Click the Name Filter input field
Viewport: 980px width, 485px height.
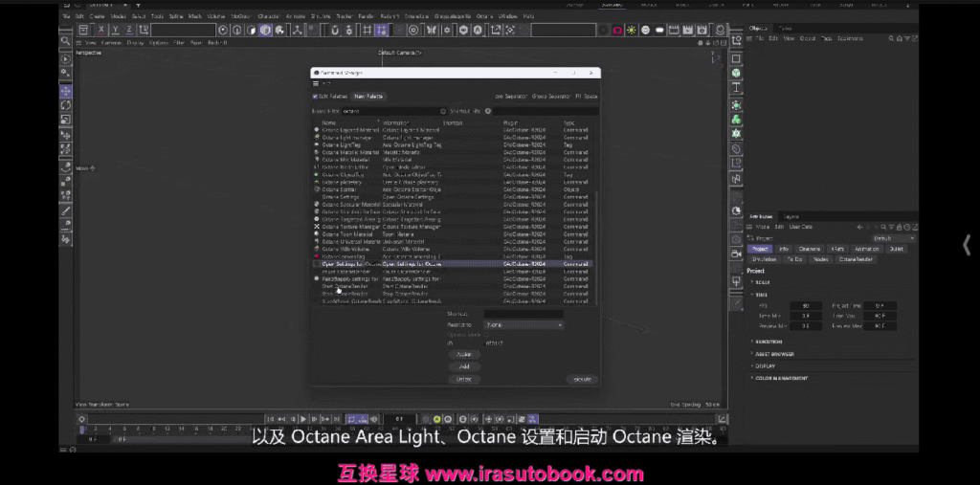pos(394,111)
